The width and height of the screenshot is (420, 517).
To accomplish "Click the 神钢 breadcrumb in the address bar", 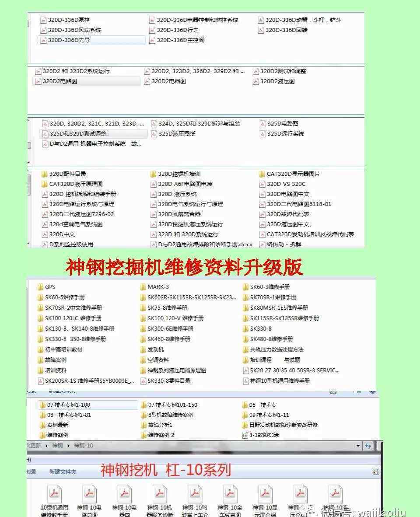I will click(57, 446).
